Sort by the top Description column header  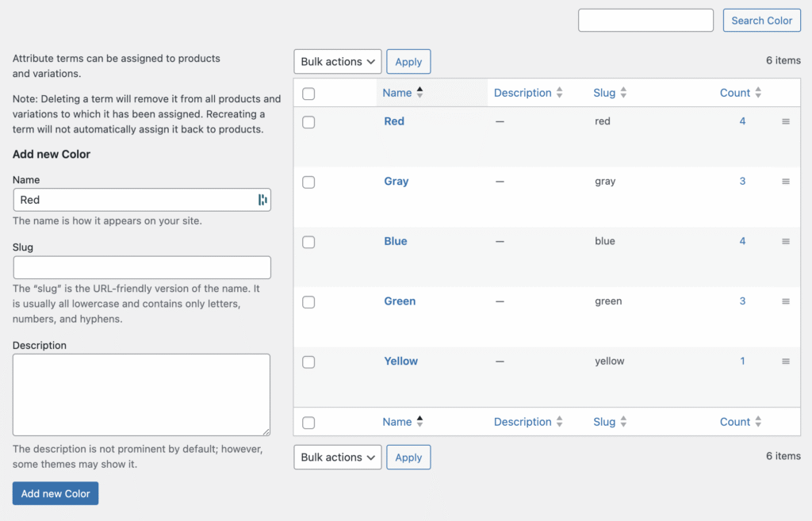point(522,93)
